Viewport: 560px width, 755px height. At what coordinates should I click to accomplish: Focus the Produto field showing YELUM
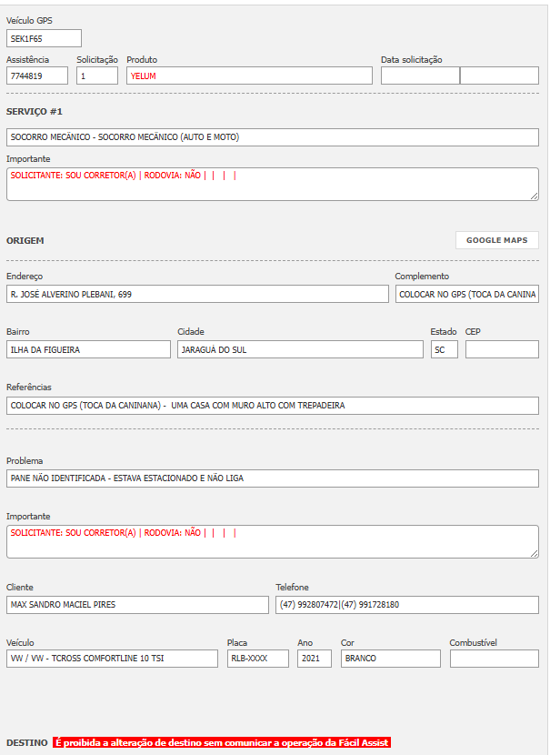[249, 75]
